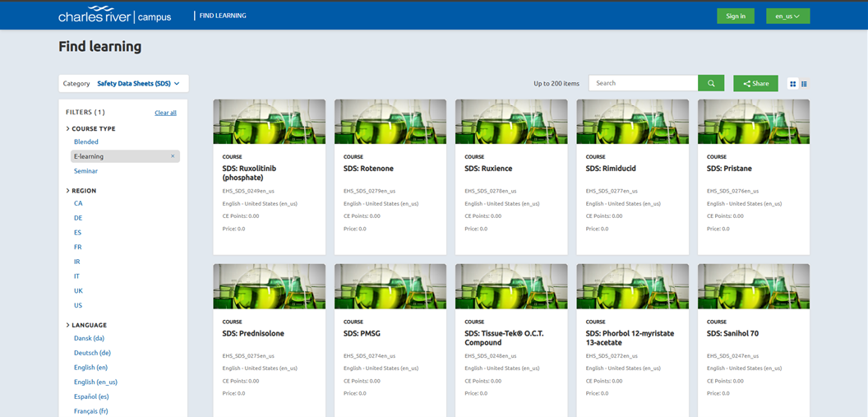
Task: Filter by region DE
Action: coord(78,218)
